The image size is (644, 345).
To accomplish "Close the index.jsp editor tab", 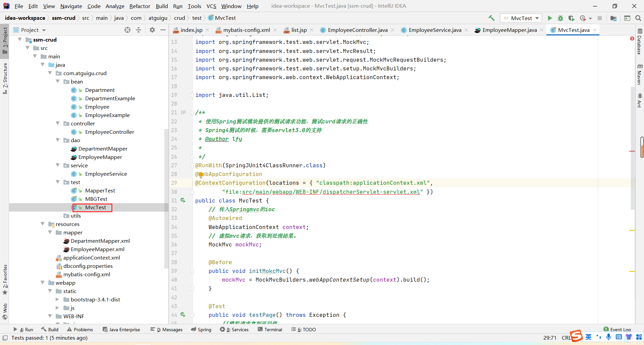I will click(x=207, y=30).
